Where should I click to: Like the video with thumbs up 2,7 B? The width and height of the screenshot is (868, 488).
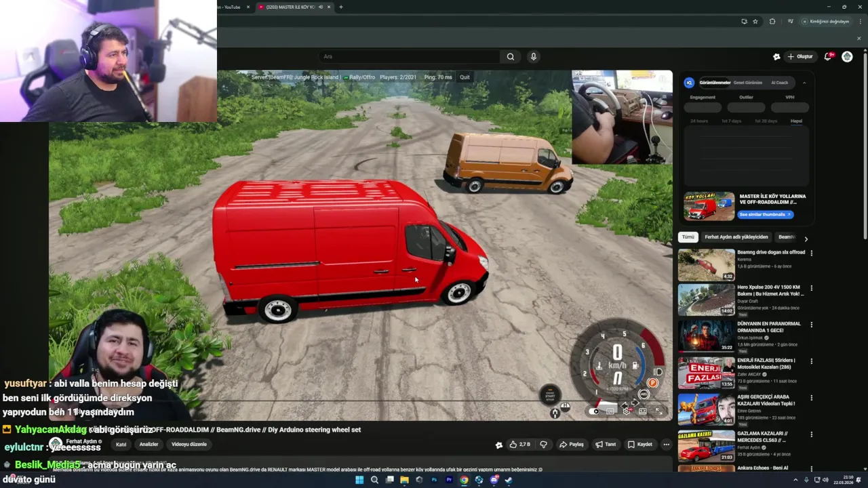(x=520, y=445)
